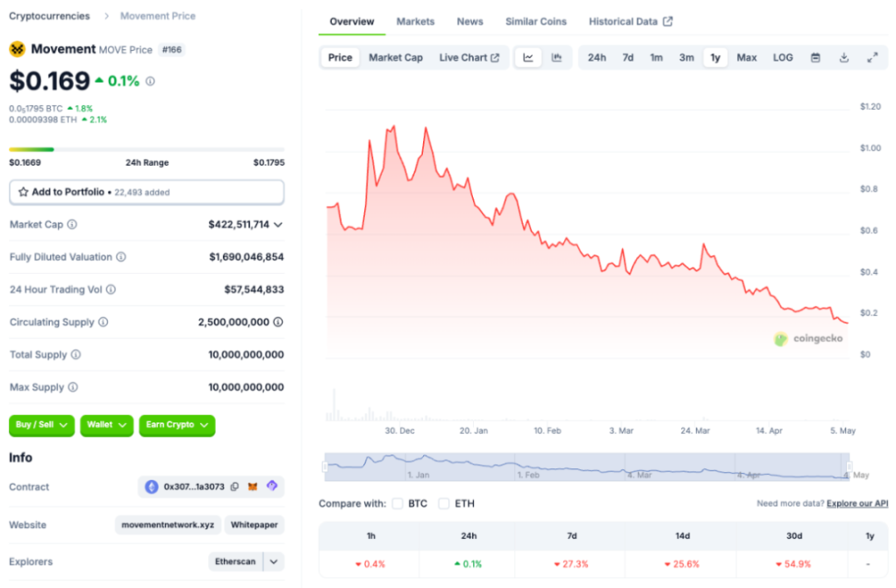
Task: Open the Similar Coins tab
Action: [x=536, y=21]
